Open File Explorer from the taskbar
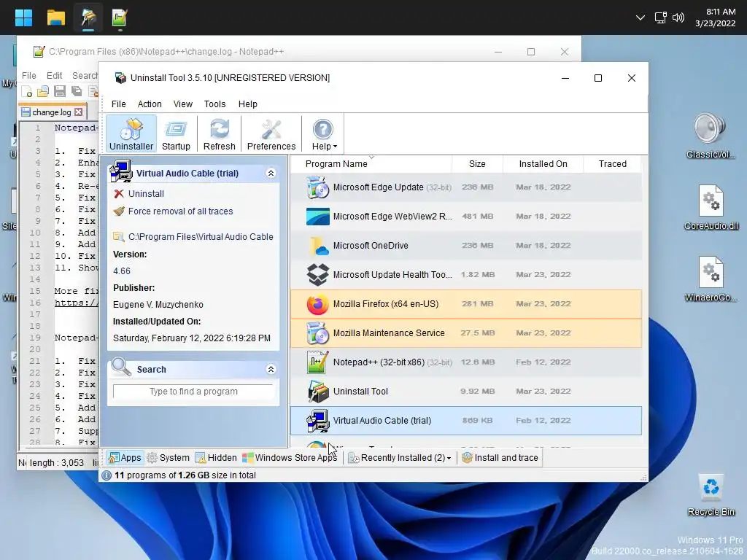 [x=55, y=17]
